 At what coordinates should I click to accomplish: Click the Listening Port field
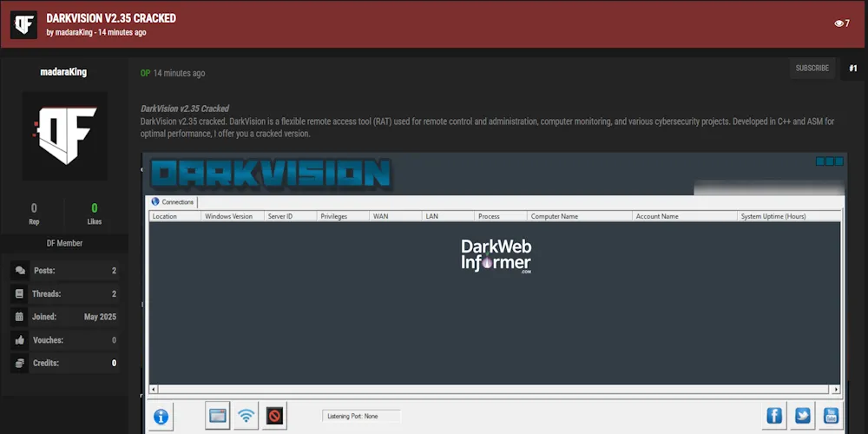coord(361,417)
